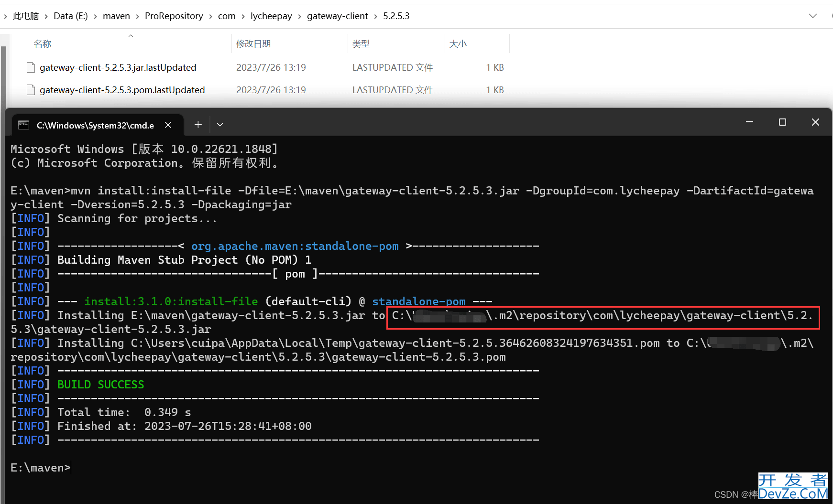
Task: Go to lycheepay folder in breadcrumb
Action: [x=271, y=16]
